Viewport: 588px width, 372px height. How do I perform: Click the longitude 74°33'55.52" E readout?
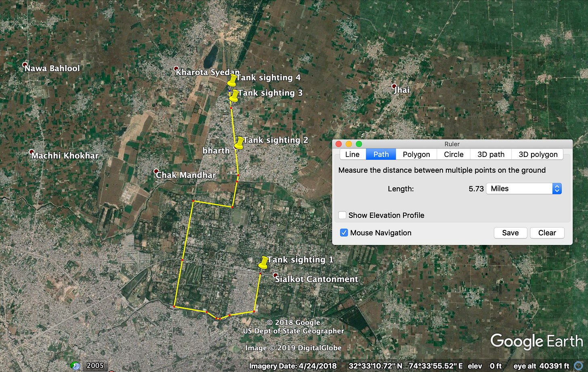pos(436,366)
